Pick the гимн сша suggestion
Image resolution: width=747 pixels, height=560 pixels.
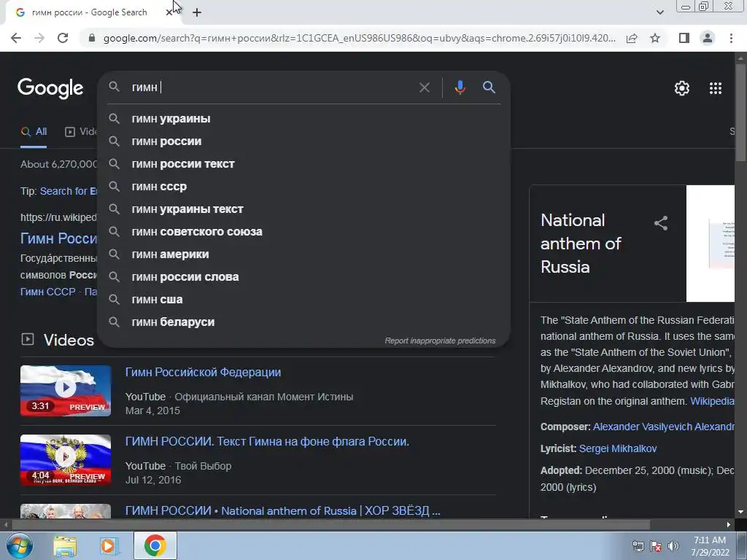click(x=303, y=300)
